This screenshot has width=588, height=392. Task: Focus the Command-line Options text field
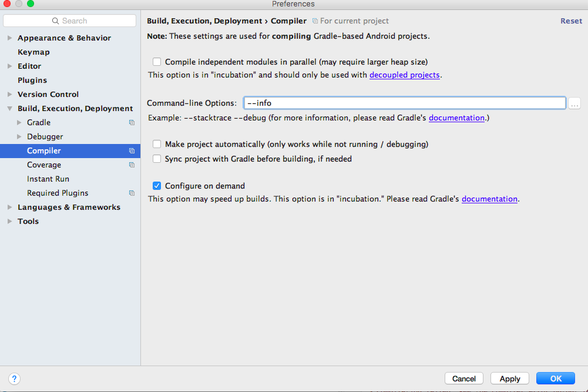(405, 103)
